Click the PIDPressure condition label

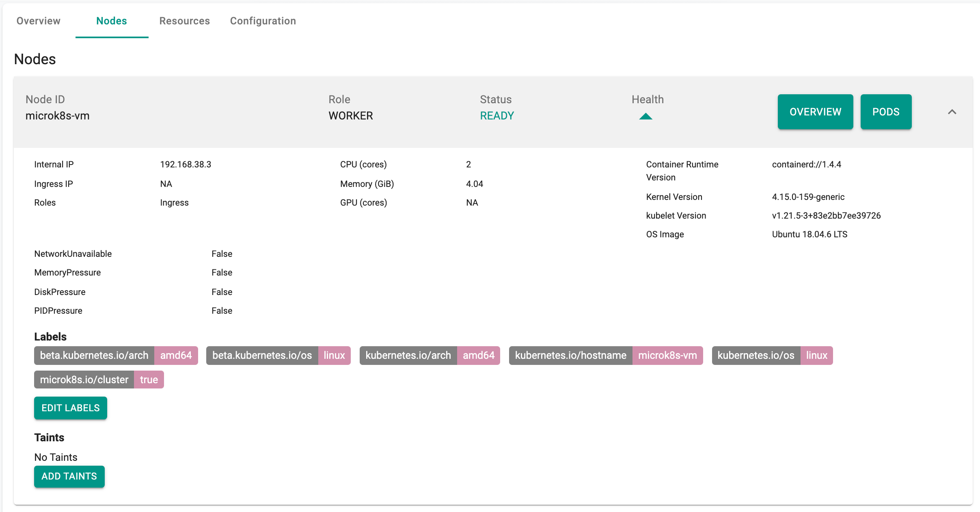pos(58,310)
